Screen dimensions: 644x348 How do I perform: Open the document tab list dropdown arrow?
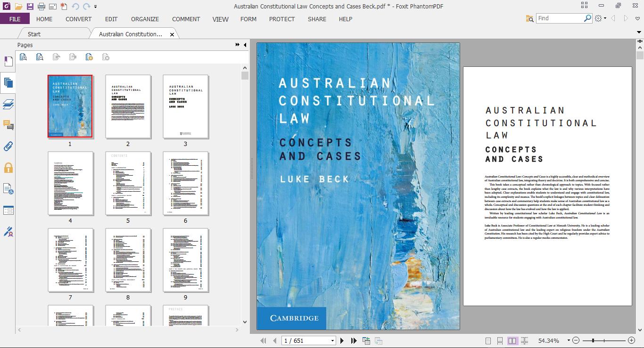[x=639, y=32]
